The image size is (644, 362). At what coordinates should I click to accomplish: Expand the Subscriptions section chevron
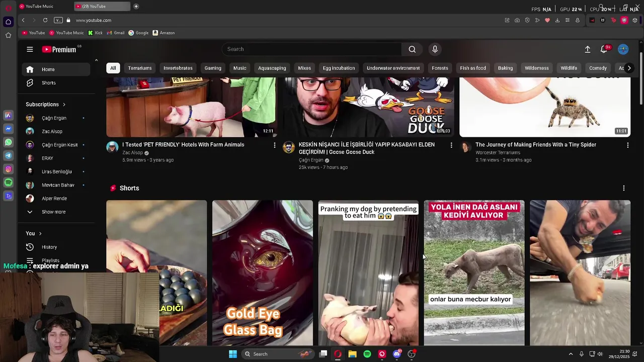point(64,105)
